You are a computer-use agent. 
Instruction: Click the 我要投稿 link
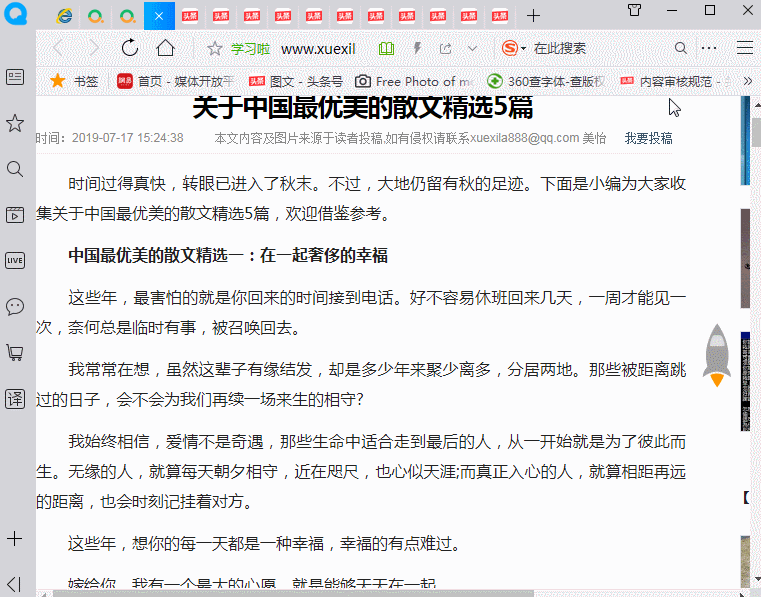tap(648, 138)
